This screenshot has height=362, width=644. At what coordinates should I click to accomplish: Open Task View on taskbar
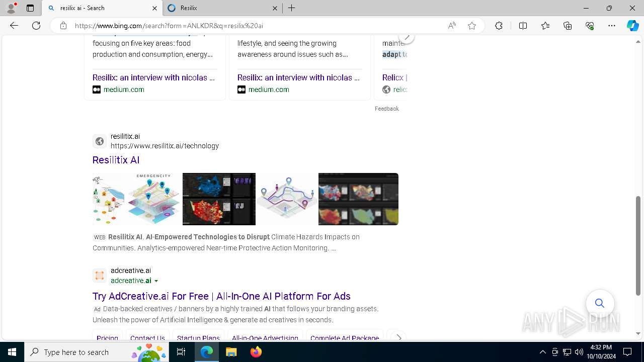[x=182, y=352]
